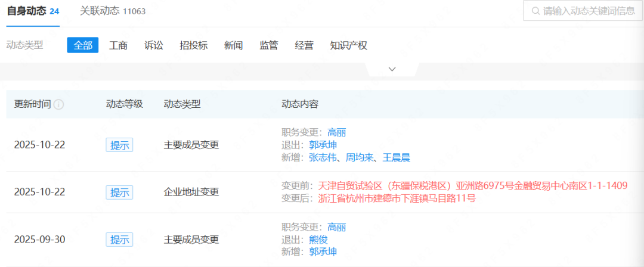Open 高丽 link in 2025-09-30 row
The image size is (644, 267).
click(337, 226)
